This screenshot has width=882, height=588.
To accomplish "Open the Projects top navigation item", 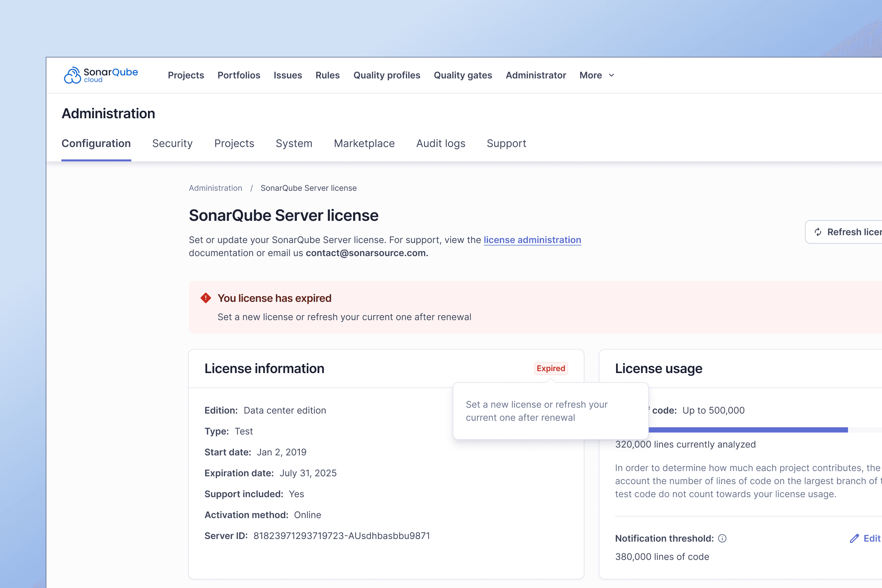I will pos(186,75).
